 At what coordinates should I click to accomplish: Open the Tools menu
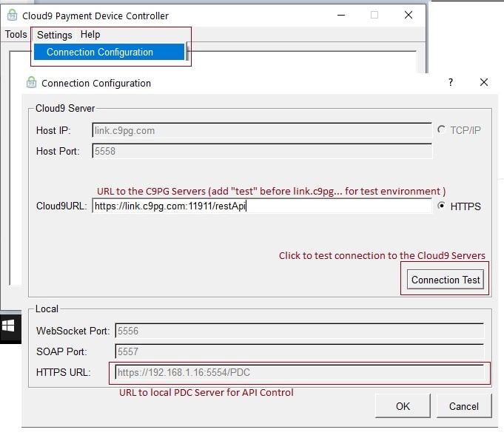16,34
